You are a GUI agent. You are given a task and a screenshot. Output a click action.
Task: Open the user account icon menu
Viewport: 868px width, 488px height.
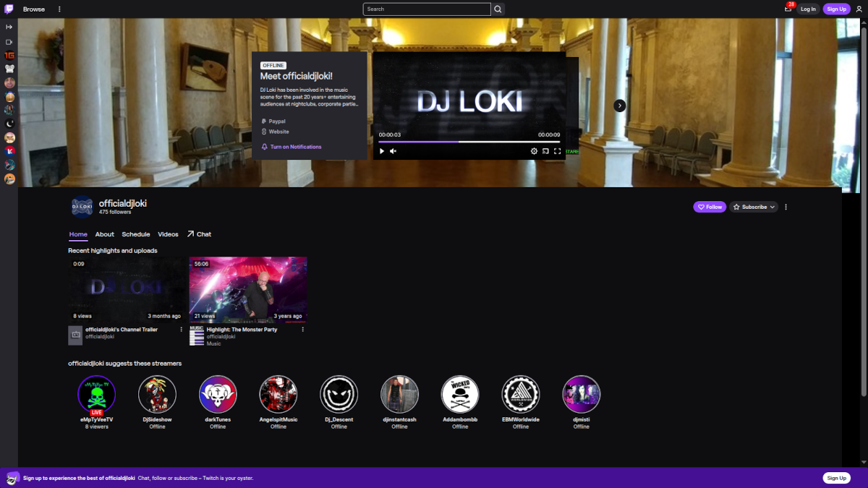[859, 9]
